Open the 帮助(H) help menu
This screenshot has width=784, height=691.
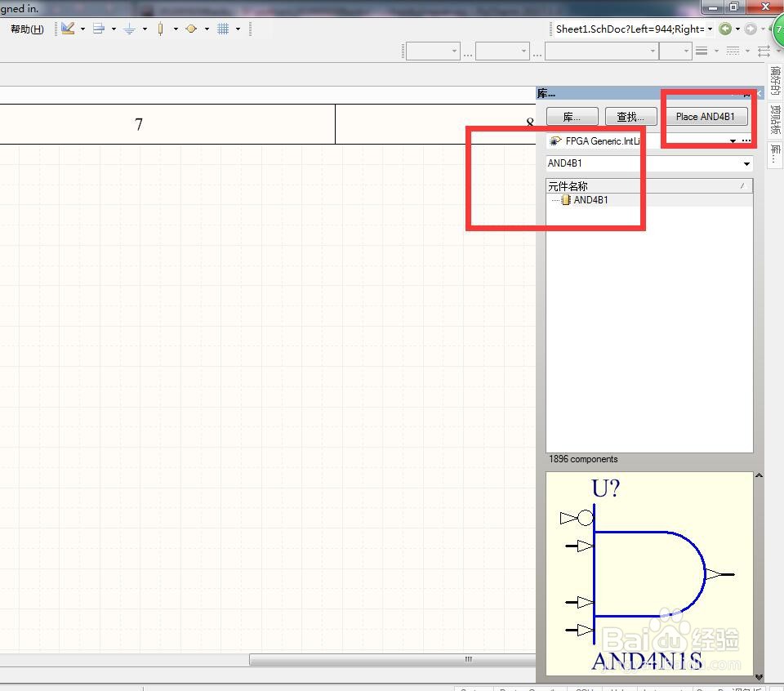(x=27, y=29)
